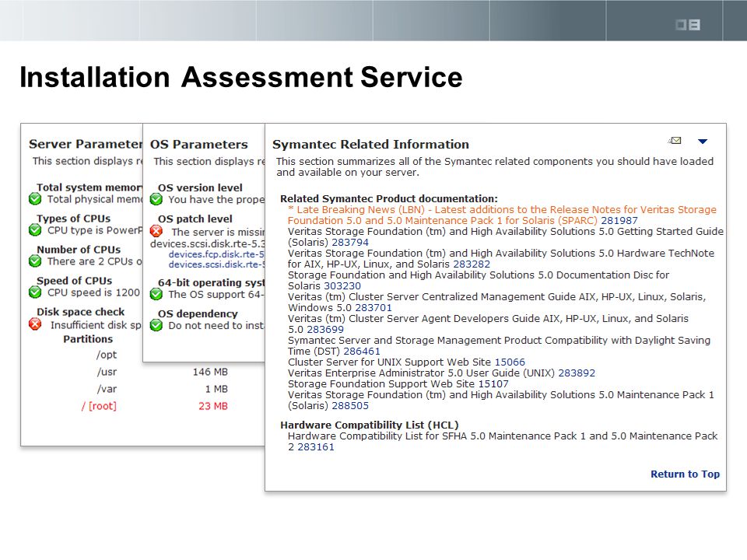Select the red / [root] partition entry

pyautogui.click(x=99, y=406)
